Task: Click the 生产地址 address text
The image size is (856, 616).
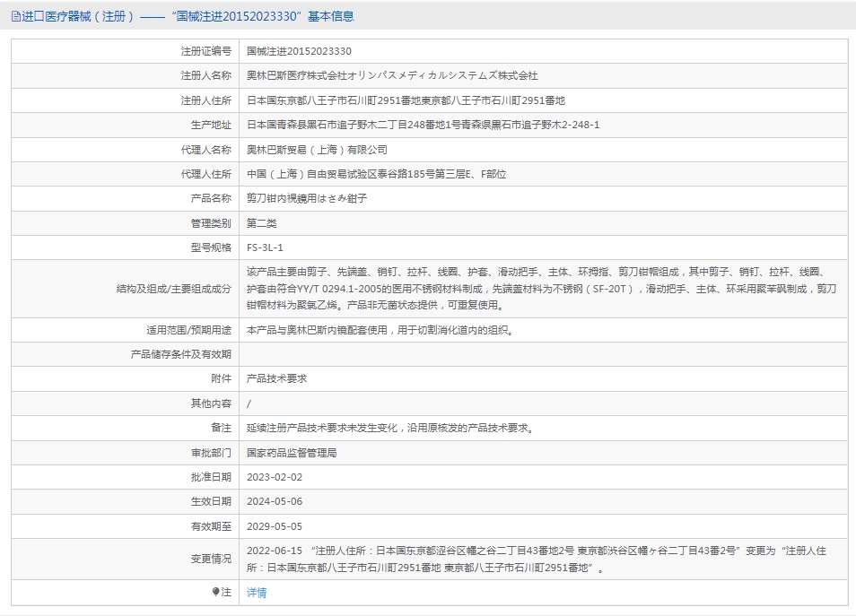Action: (x=423, y=125)
